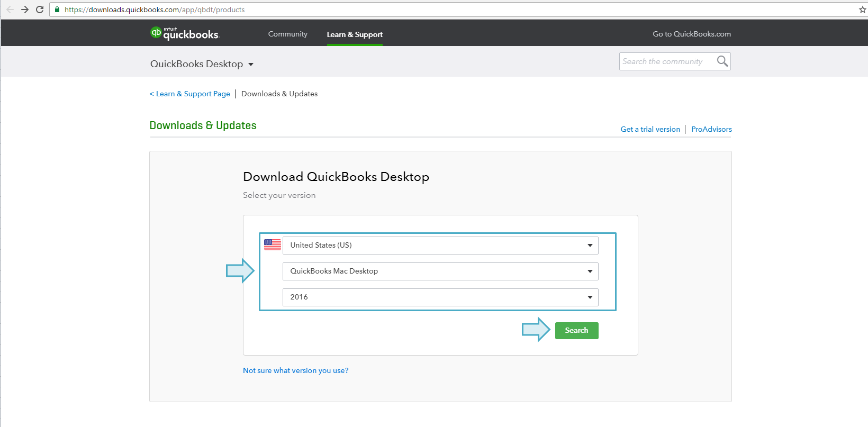Click the Select your version text
The width and height of the screenshot is (868, 427).
[x=279, y=195]
